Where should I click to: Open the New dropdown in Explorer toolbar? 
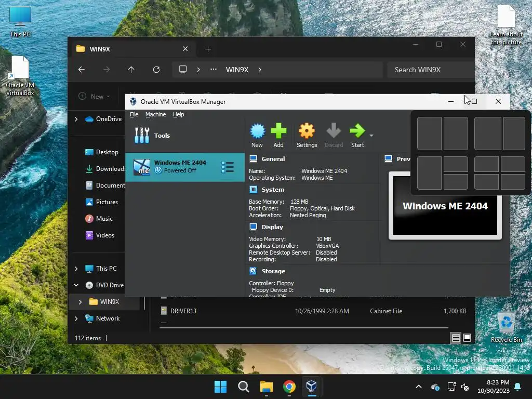[x=94, y=96]
